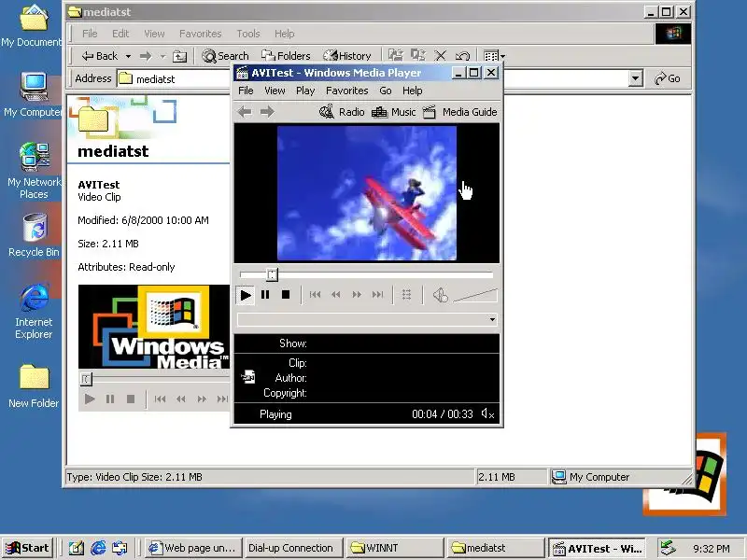
Task: Click network connection icon in system tray
Action: 669,548
